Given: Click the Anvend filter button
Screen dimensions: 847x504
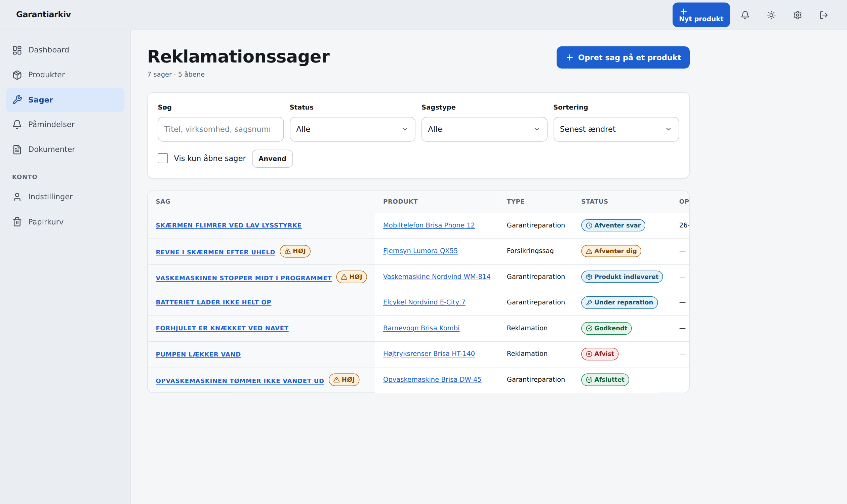Looking at the screenshot, I should (272, 159).
